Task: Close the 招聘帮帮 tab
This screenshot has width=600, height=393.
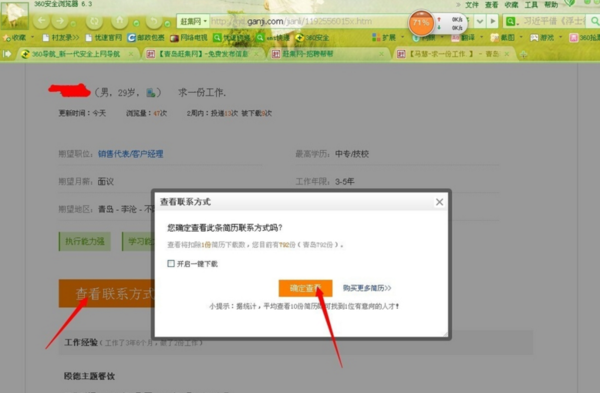Action: [x=382, y=54]
